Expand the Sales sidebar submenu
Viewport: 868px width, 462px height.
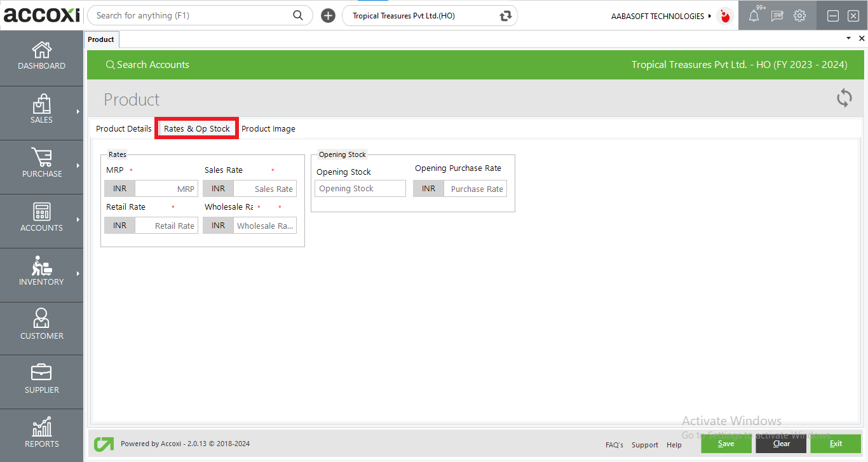click(x=78, y=112)
